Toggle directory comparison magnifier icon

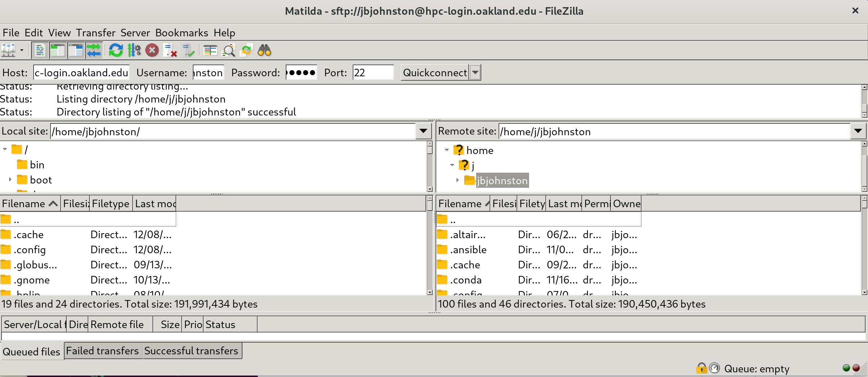[x=229, y=50]
